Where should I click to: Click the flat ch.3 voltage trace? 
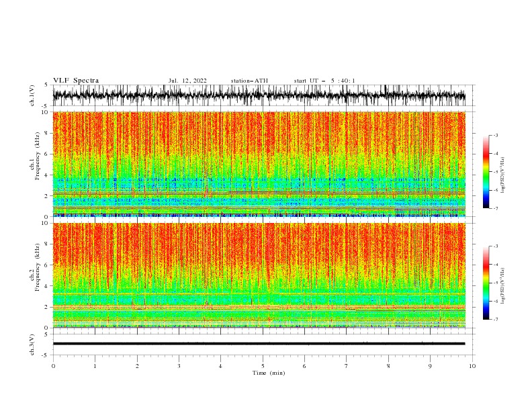[x=259, y=344]
